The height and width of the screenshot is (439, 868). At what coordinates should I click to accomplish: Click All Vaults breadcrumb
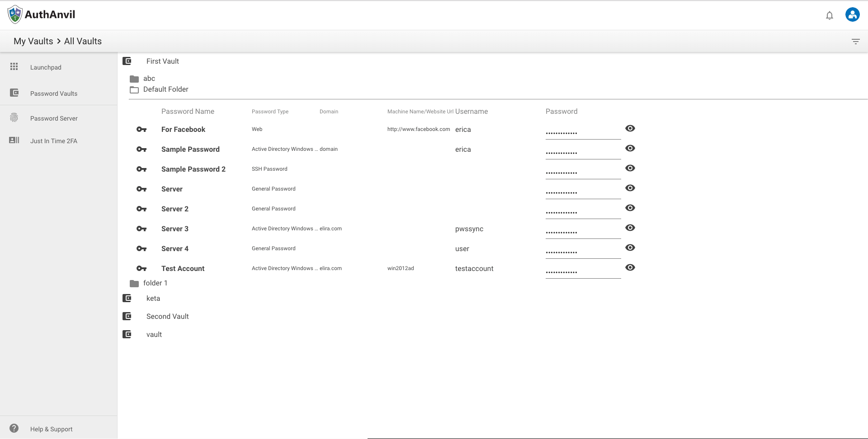pos(83,41)
